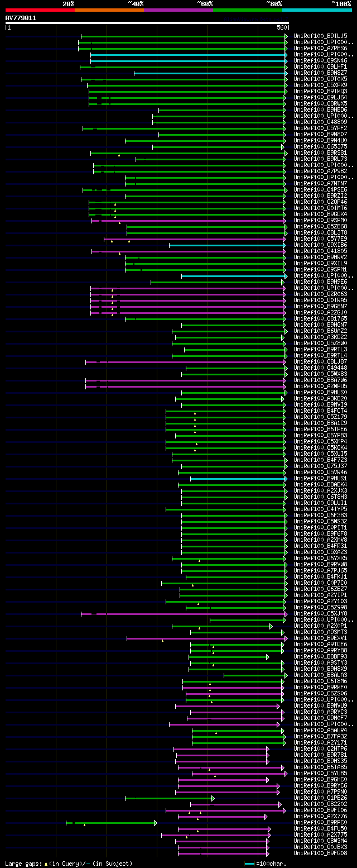
Task: Click hit label UniRef100_Q9SPM0
Action: [320, 220]
